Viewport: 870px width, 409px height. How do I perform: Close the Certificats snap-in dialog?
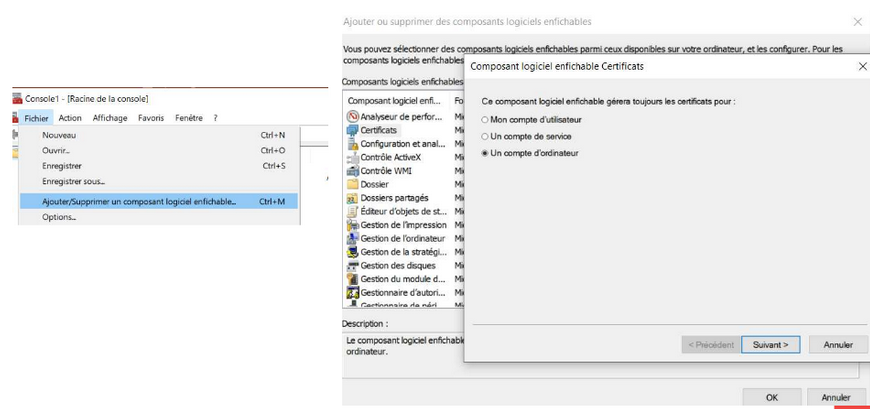pos(862,66)
